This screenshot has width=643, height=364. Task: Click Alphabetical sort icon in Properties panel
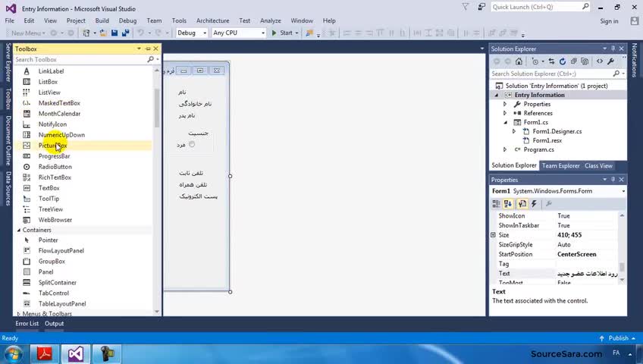click(508, 204)
